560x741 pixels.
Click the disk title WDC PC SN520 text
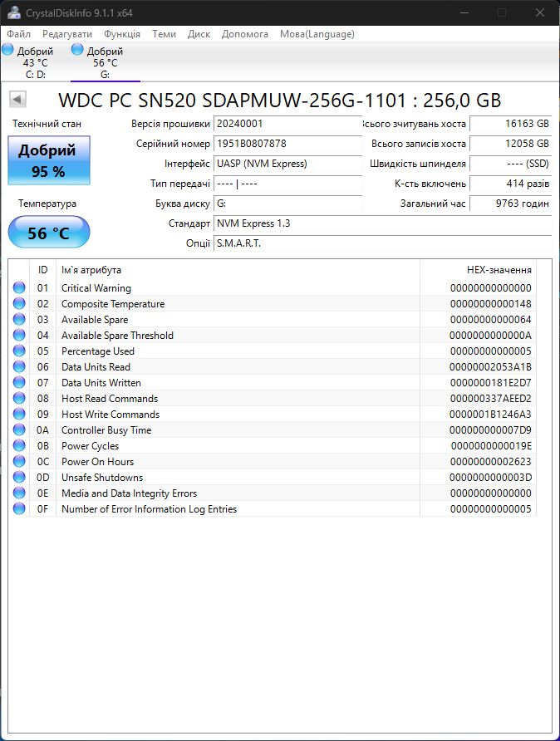279,101
